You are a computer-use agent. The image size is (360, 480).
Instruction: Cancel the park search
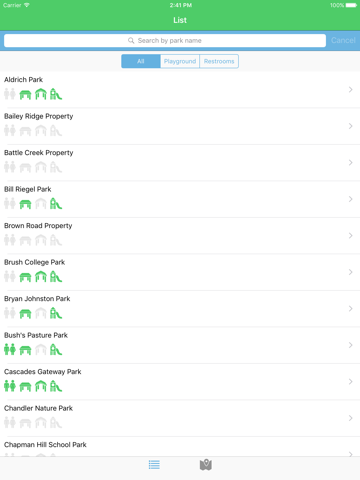pyautogui.click(x=343, y=40)
